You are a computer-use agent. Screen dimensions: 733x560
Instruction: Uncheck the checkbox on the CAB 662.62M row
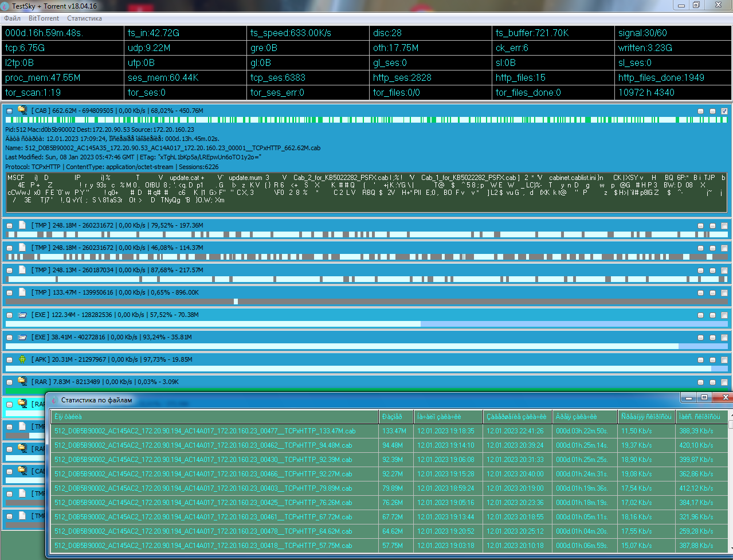pyautogui.click(x=724, y=111)
